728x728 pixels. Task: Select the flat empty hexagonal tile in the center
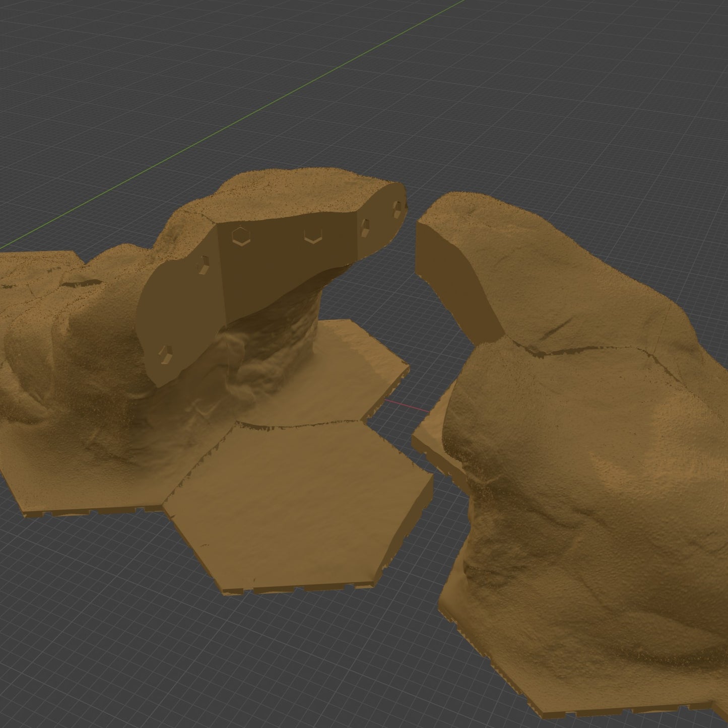[x=297, y=509]
